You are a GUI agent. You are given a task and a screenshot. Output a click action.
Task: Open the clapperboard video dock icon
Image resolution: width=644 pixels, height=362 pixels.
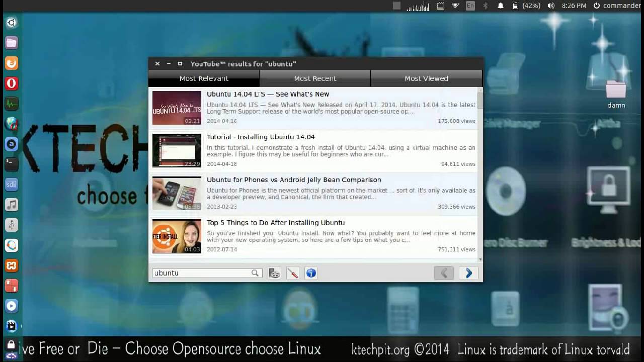(11, 326)
